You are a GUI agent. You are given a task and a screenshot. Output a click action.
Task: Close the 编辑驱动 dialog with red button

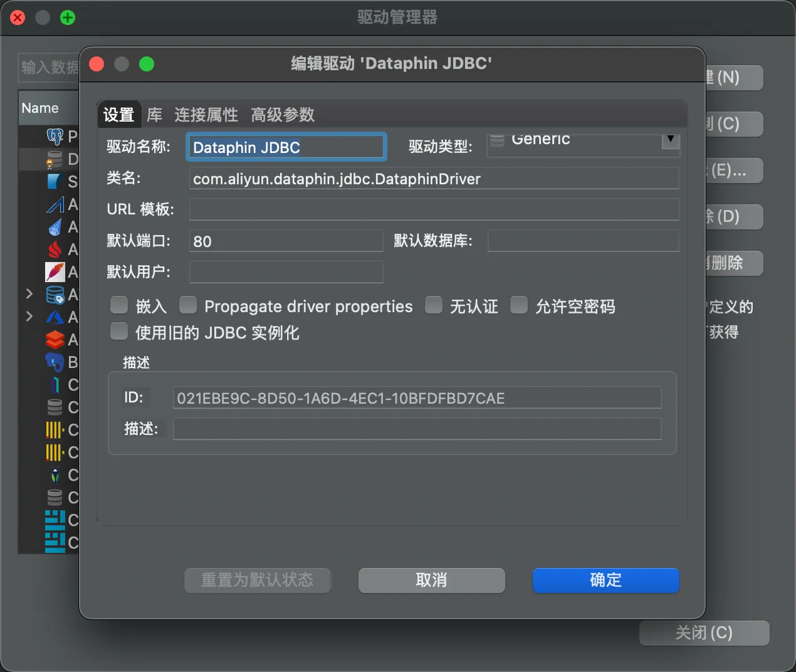click(x=97, y=64)
